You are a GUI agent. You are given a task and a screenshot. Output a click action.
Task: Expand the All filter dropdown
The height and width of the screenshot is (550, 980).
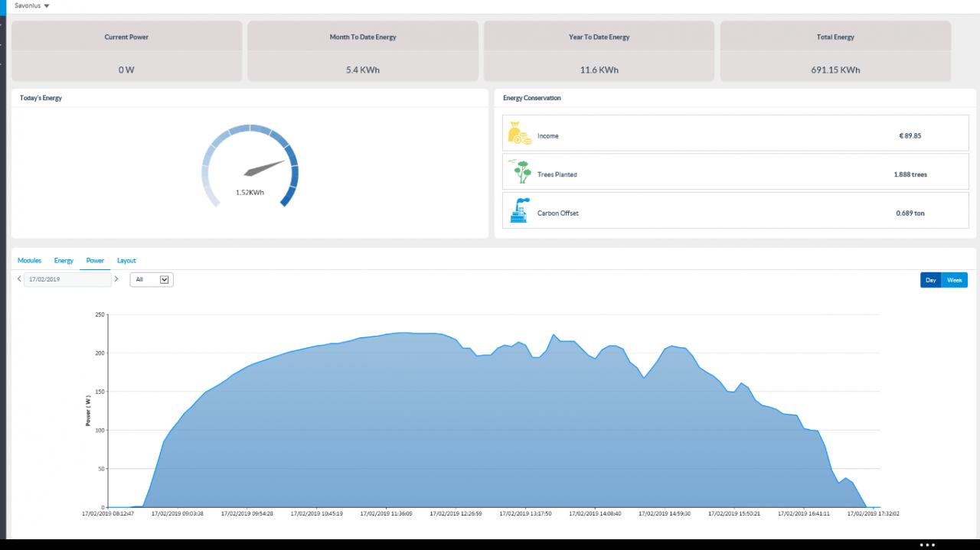pos(152,280)
